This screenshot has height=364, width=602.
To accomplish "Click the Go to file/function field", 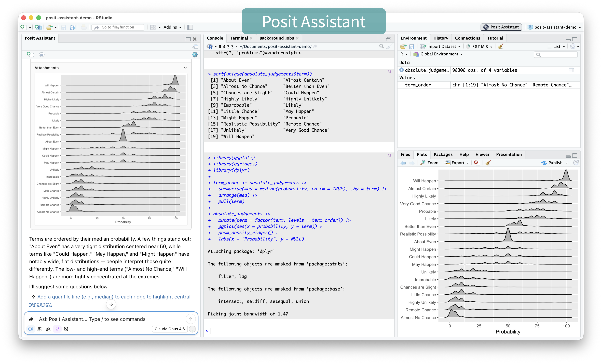I will tap(118, 27).
